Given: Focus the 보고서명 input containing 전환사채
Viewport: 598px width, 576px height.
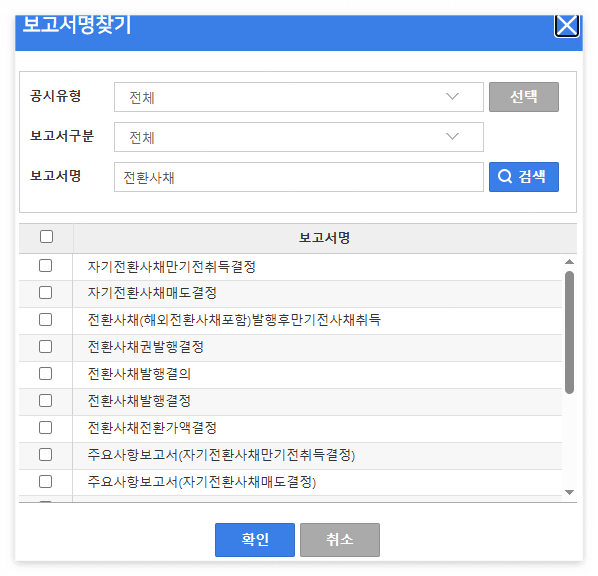Looking at the screenshot, I should pos(299,177).
